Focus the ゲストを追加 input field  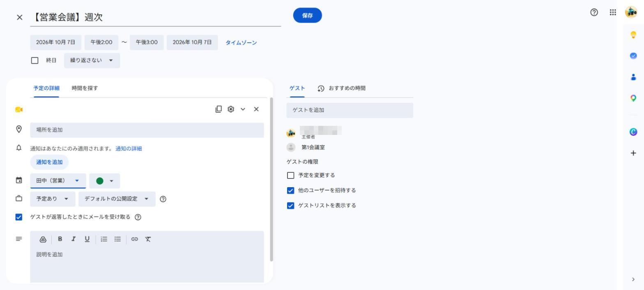pos(350,110)
